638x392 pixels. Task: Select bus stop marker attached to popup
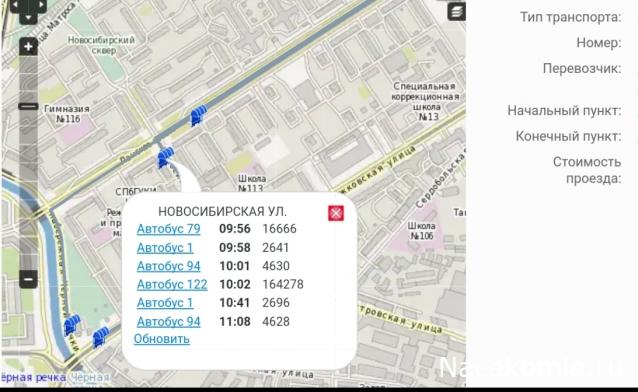(165, 157)
